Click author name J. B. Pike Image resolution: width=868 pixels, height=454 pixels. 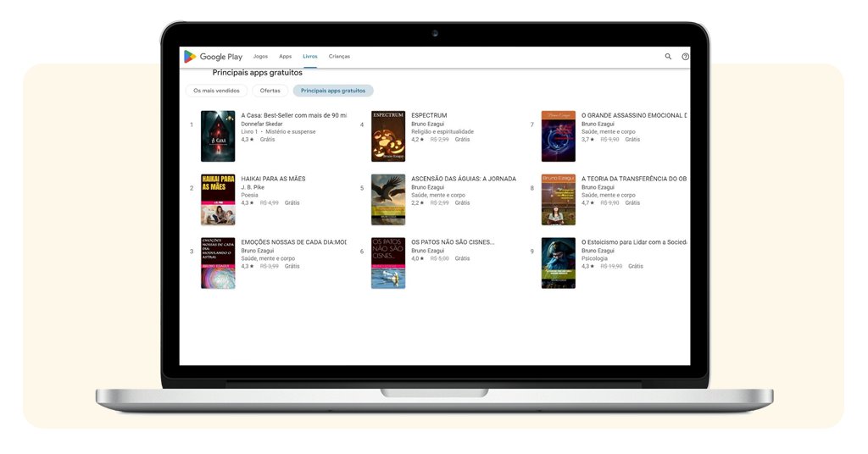[x=253, y=187]
